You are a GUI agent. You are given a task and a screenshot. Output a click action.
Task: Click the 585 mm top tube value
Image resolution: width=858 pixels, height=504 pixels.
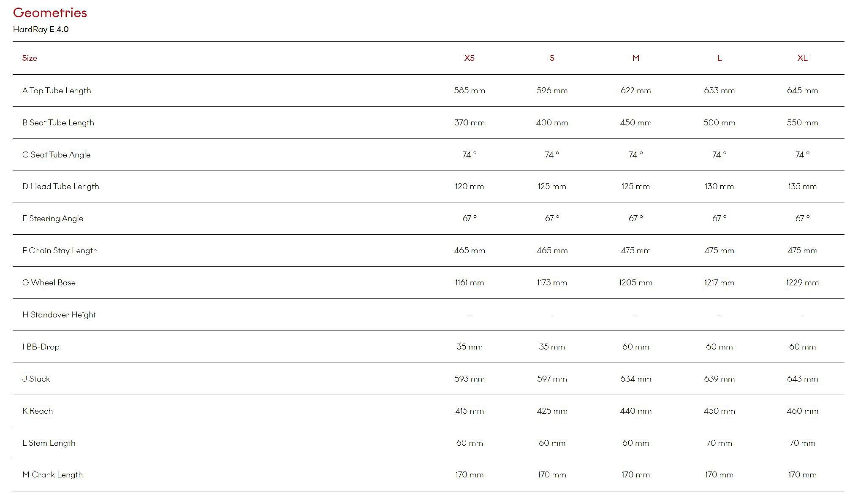coord(469,91)
